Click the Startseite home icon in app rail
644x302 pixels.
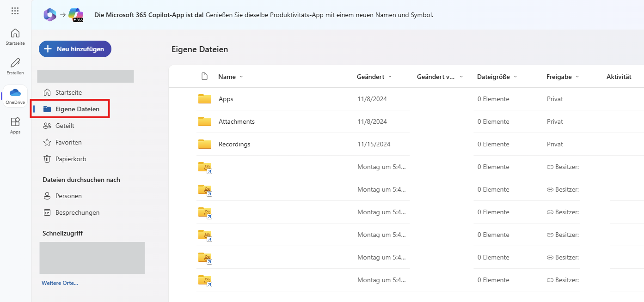click(x=15, y=33)
